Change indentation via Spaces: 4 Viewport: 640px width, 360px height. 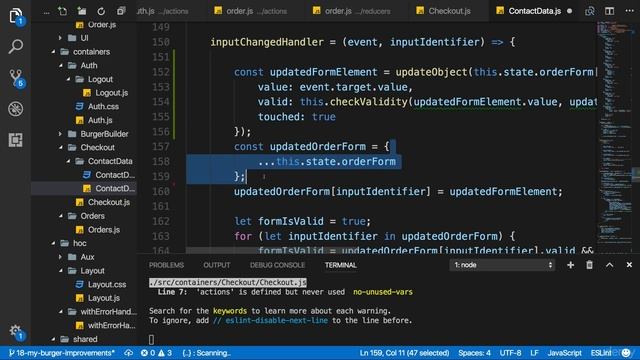click(x=474, y=353)
